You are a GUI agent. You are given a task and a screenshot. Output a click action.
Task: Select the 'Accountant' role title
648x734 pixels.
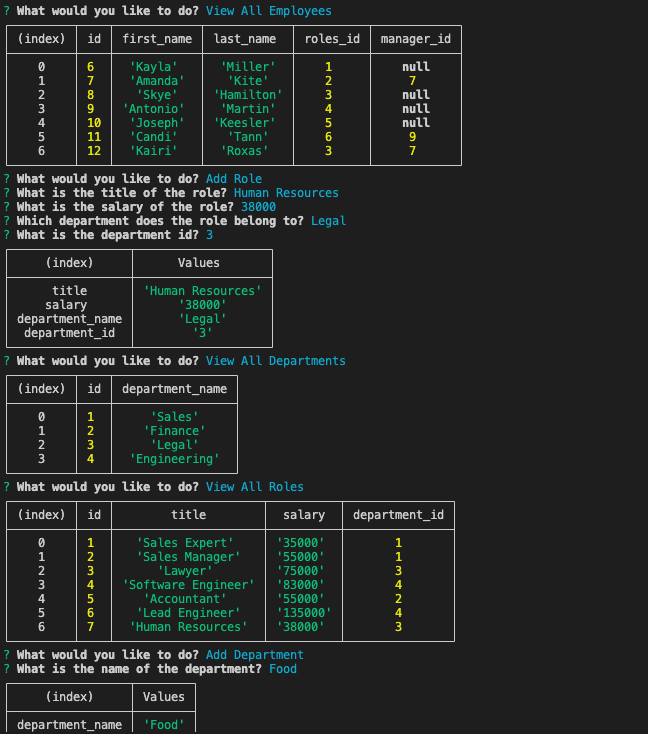coord(185,599)
